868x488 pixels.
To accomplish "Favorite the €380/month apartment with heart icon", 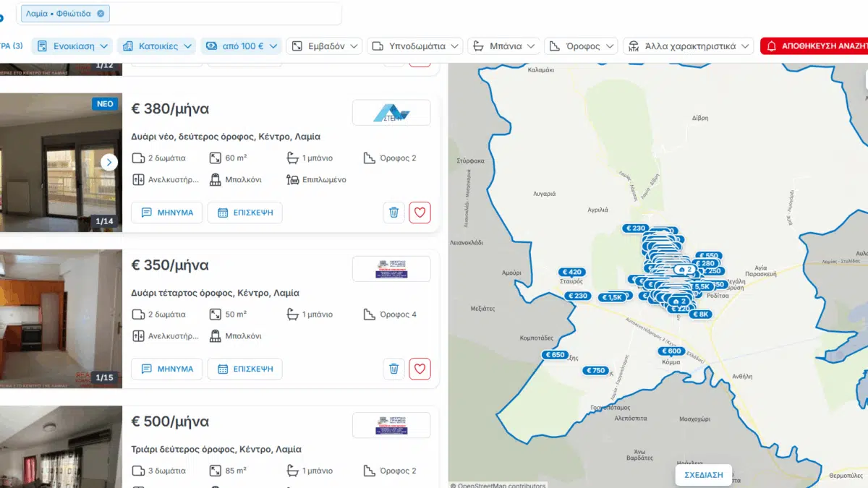I will tap(420, 213).
